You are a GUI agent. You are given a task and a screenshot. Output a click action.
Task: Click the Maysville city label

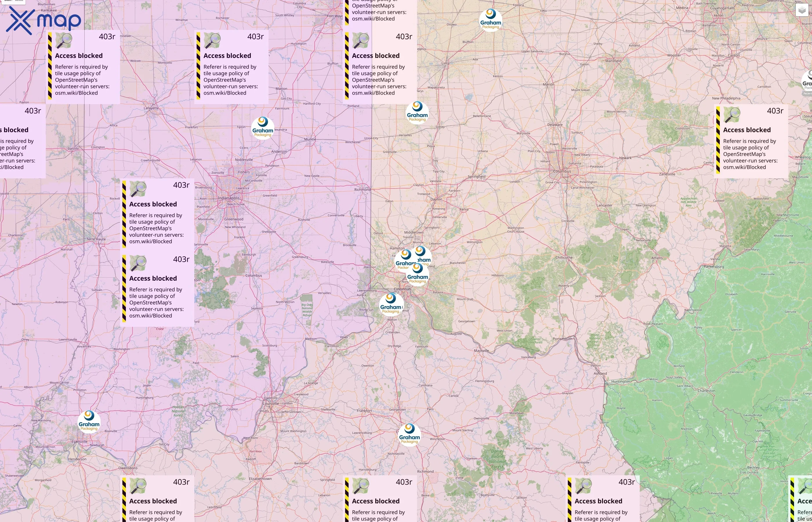481,351
